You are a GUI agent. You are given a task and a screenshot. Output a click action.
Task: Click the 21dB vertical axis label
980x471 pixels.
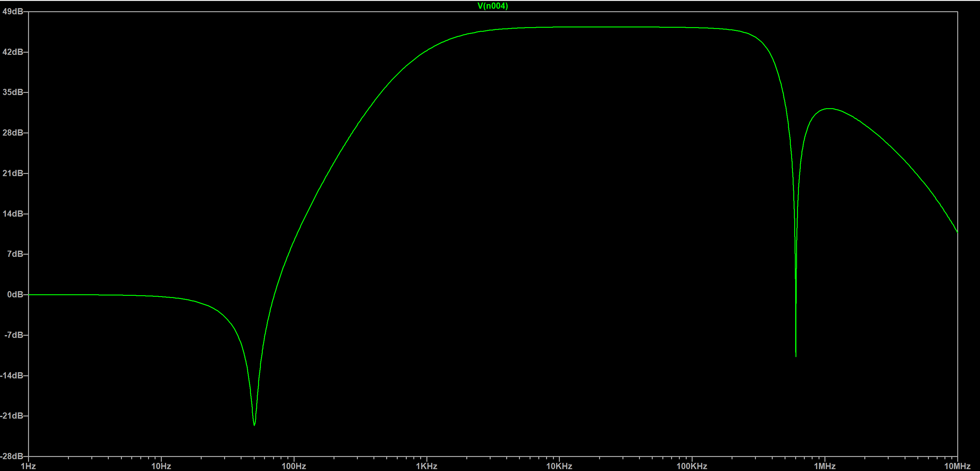tap(12, 173)
